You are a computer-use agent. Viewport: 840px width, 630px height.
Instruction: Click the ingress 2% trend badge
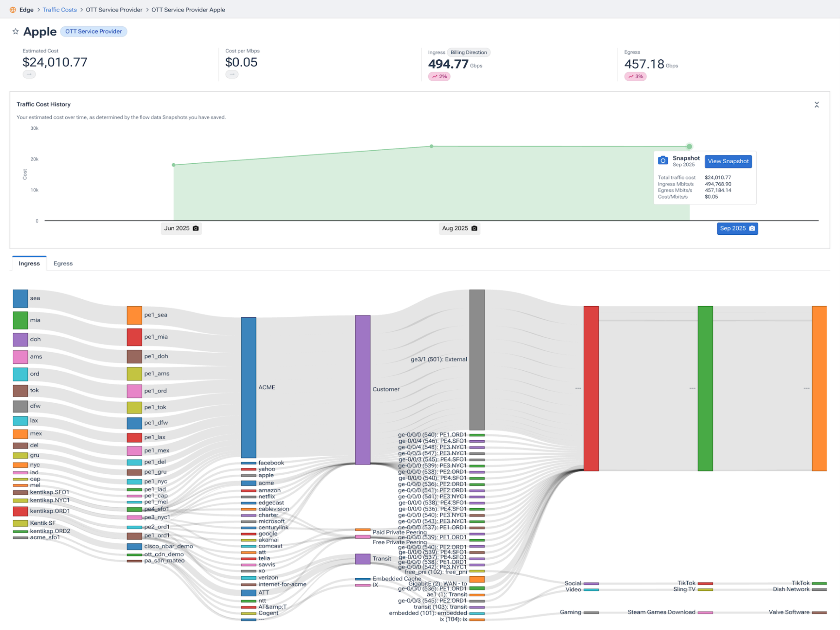[x=439, y=77]
